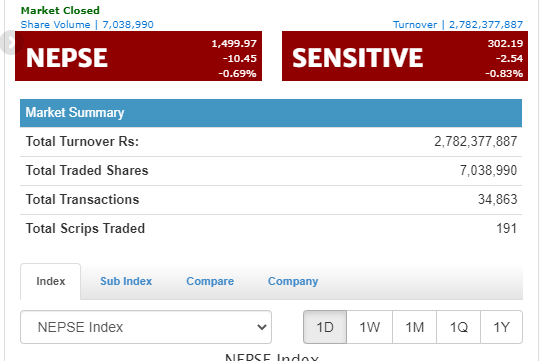Click the red NEPSE index banner

(138, 56)
